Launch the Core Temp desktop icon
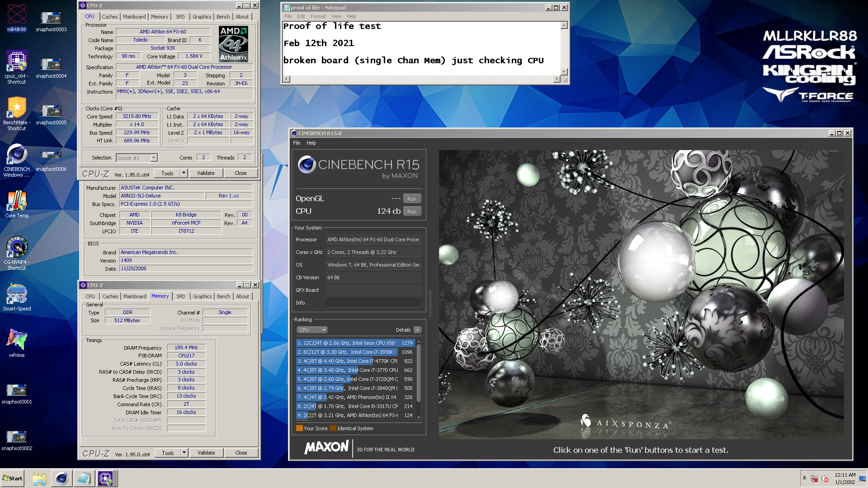The height and width of the screenshot is (488, 868). (x=17, y=204)
